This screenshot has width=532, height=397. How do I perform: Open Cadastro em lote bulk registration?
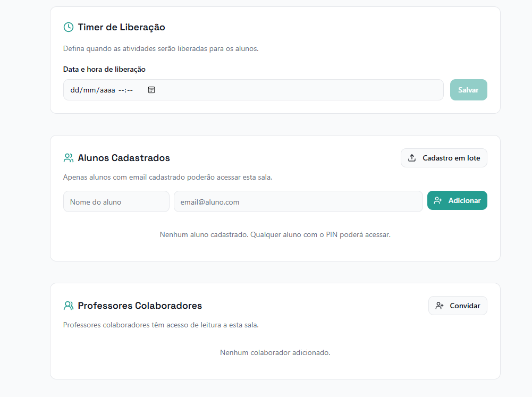pyautogui.click(x=444, y=158)
